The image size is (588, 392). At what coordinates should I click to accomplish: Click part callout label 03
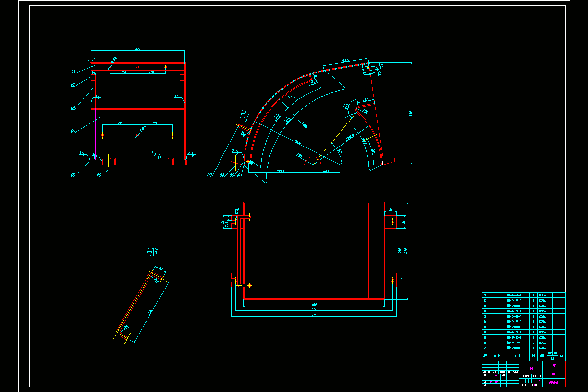click(73, 107)
